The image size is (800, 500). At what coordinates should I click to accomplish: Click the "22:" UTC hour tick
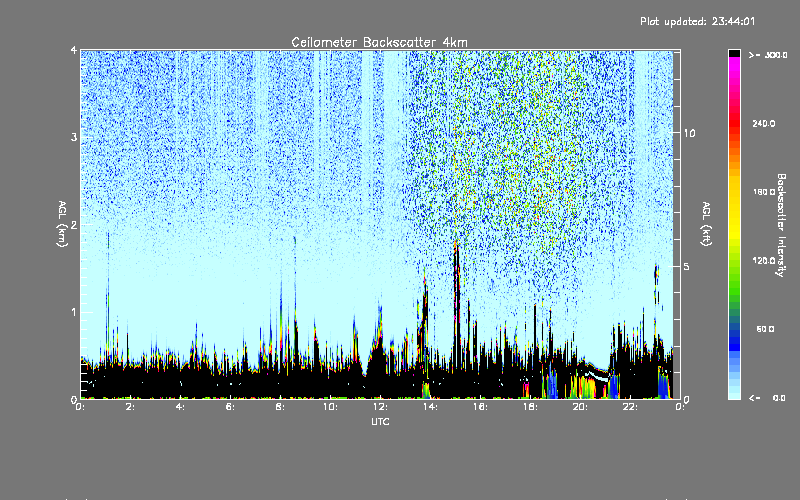(x=630, y=407)
